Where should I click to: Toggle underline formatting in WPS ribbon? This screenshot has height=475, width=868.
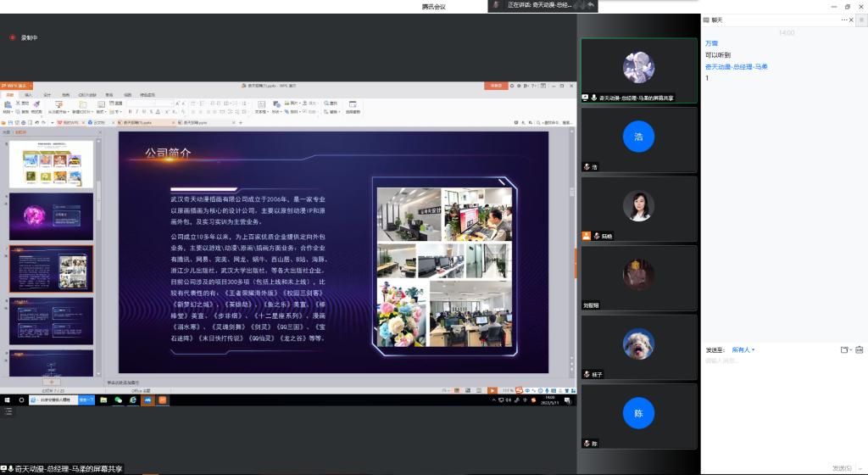click(x=144, y=111)
